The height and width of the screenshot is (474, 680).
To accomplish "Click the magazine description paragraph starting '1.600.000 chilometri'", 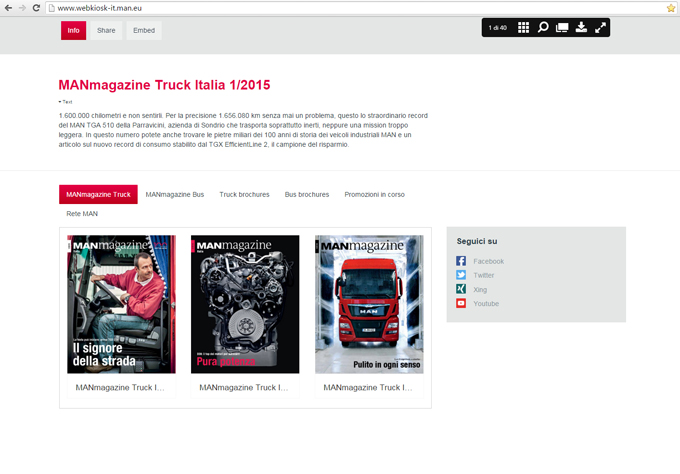I will pos(243,130).
